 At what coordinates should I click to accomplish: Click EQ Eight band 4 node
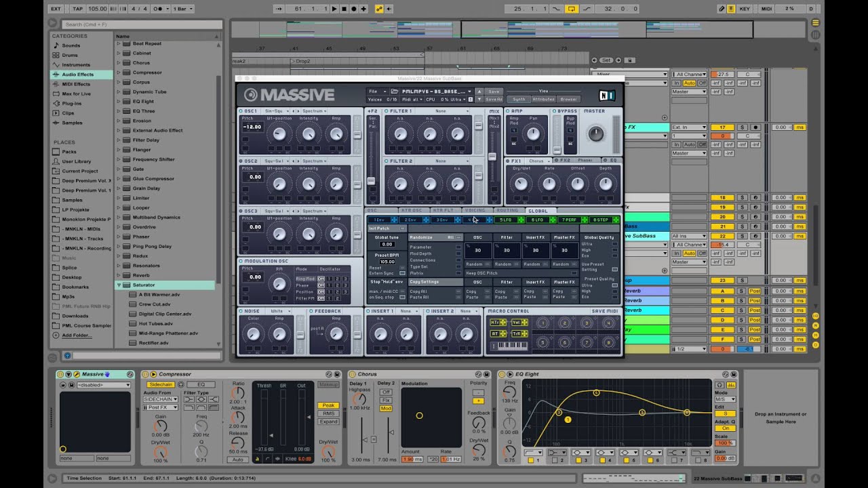point(597,392)
